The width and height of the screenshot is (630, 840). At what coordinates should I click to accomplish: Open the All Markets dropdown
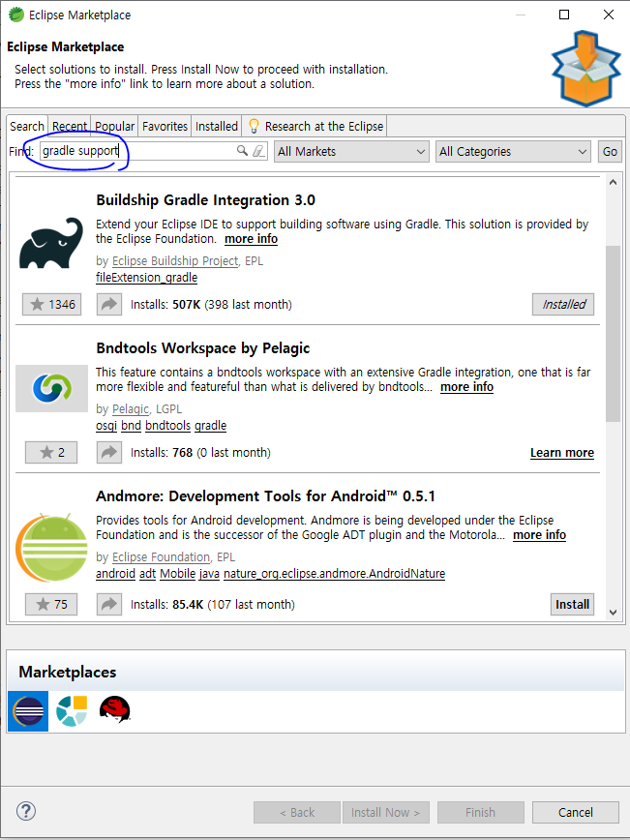coord(351,152)
